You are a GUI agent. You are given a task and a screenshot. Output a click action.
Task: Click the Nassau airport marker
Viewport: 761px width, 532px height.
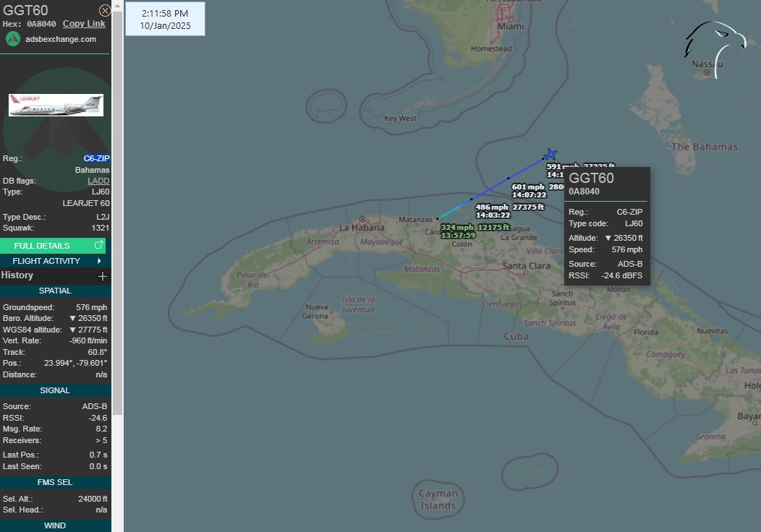click(707, 73)
